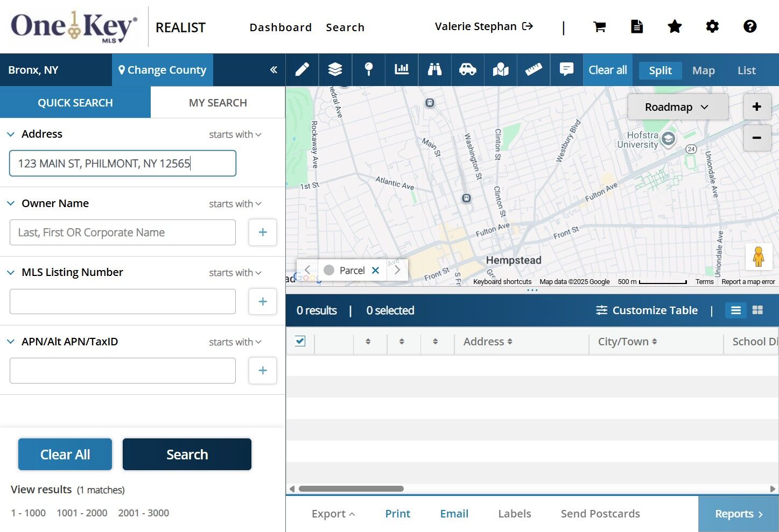Click the binoculars search tool
The height and width of the screenshot is (532, 779).
(434, 69)
